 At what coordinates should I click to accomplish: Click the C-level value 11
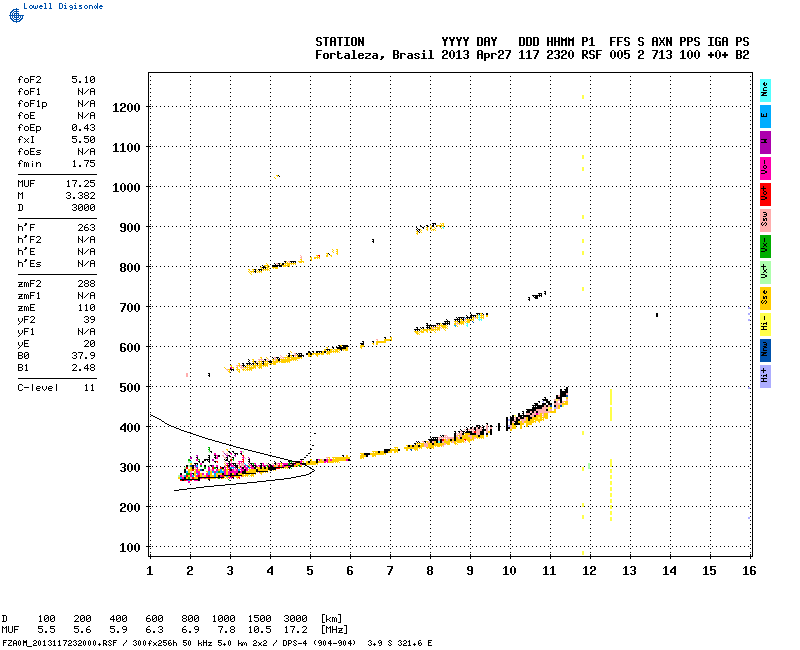coord(89,388)
